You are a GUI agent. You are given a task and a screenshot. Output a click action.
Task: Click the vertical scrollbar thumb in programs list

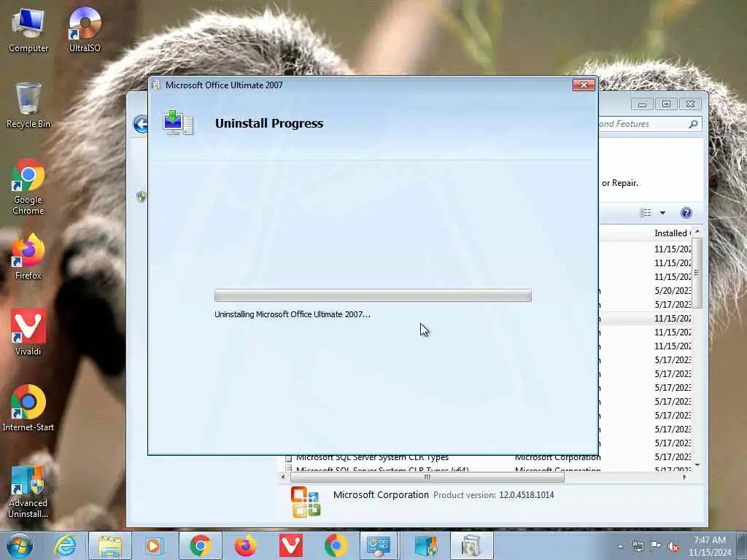[x=697, y=273]
